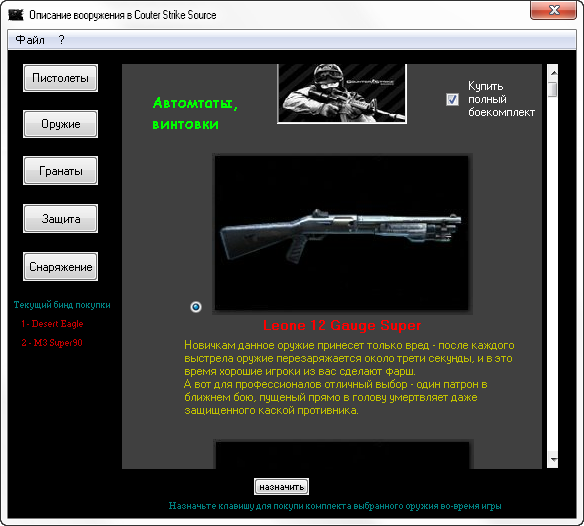Image resolution: width=584 pixels, height=526 pixels.
Task: Click the Counter-Strike soldier banner image
Action: tap(342, 94)
